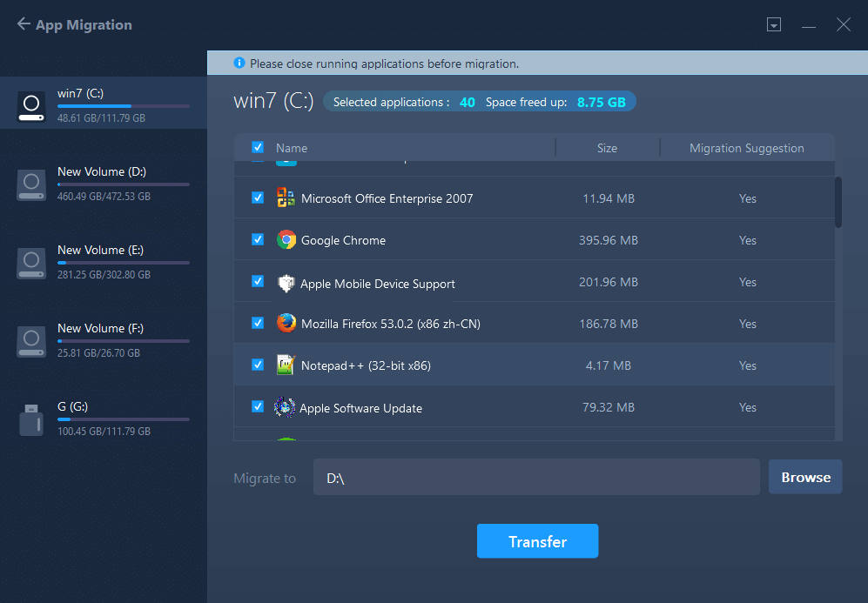Image resolution: width=868 pixels, height=603 pixels.
Task: Click the application list scrollbar thumb
Action: click(x=838, y=202)
